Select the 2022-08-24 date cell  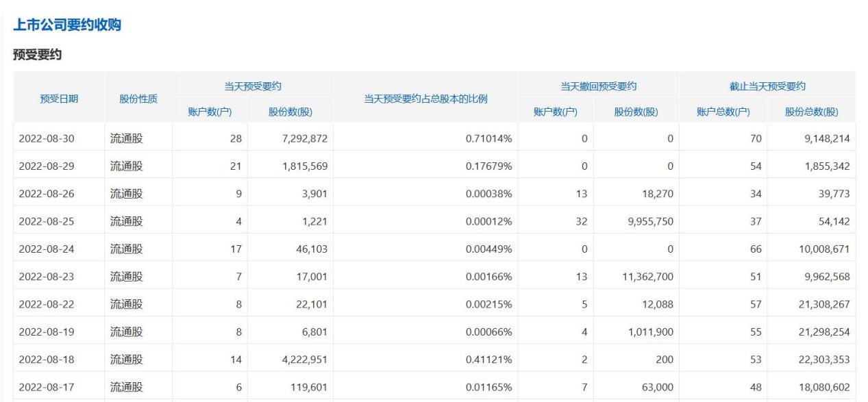coord(47,249)
